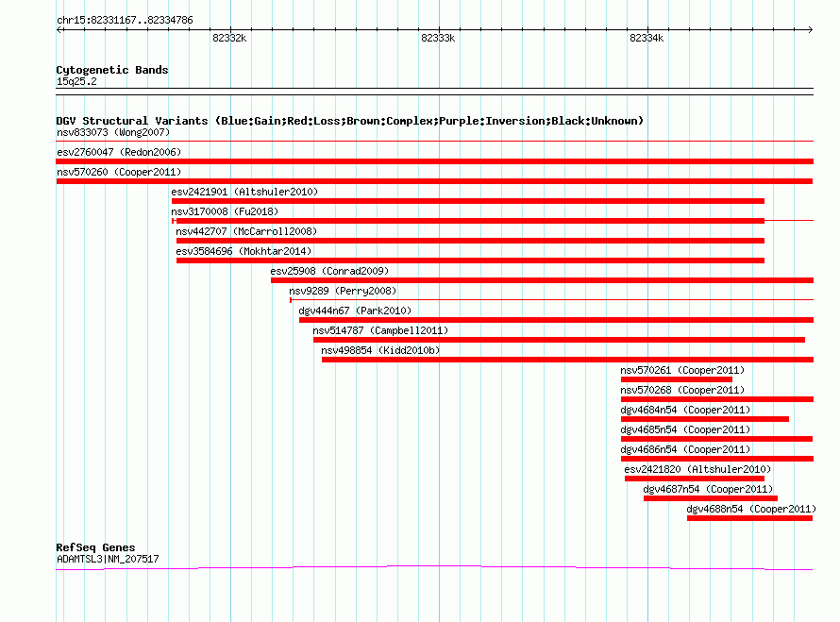Click the right arrow of the ruler
The width and height of the screenshot is (840, 622).
point(811,29)
